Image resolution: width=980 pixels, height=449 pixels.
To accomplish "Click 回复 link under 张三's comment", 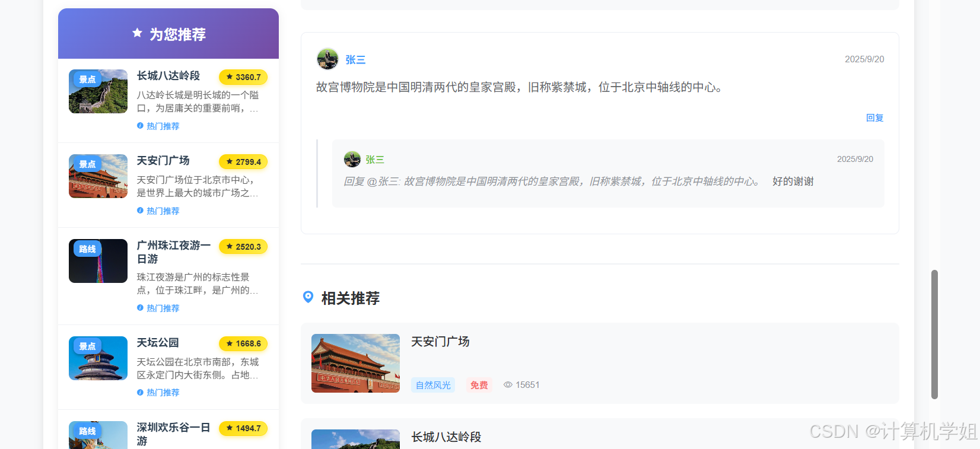I will coord(874,118).
